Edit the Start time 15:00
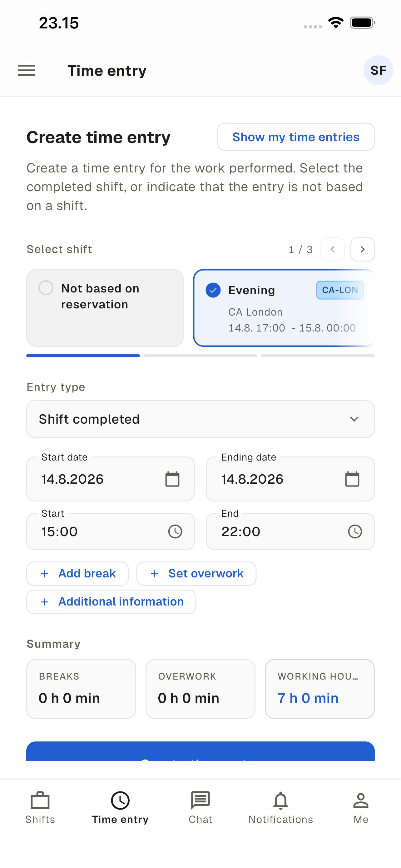 [x=111, y=531]
